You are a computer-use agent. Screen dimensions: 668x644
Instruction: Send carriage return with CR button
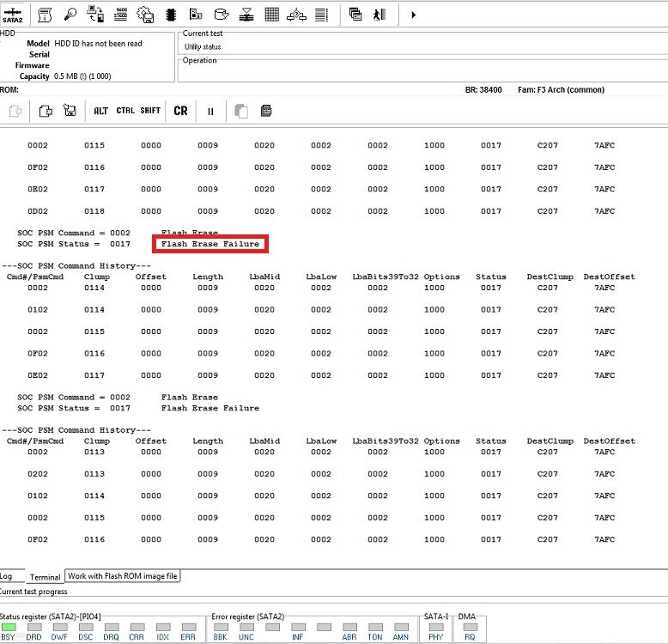180,111
